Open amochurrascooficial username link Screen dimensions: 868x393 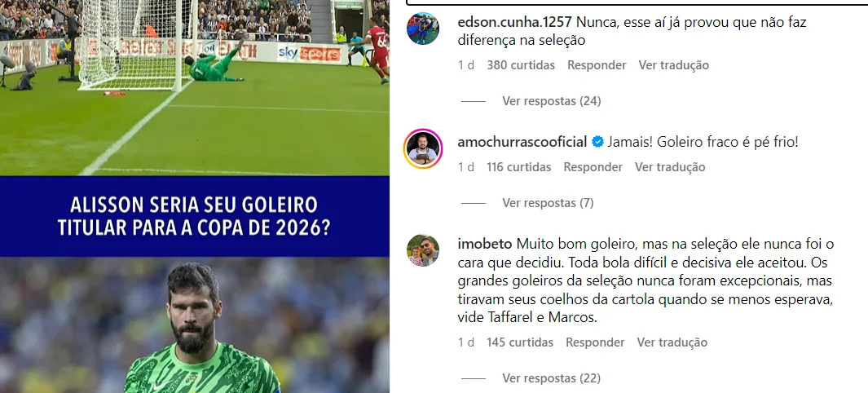point(522,142)
